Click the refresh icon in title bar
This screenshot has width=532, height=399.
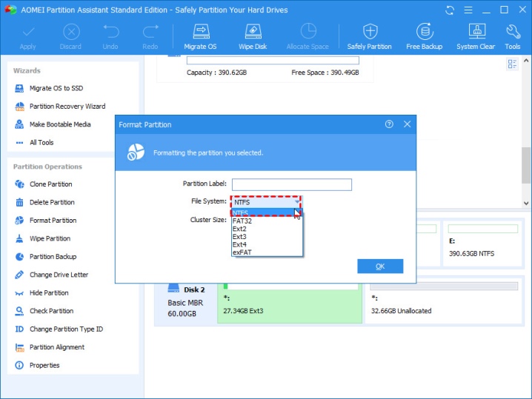click(450, 10)
